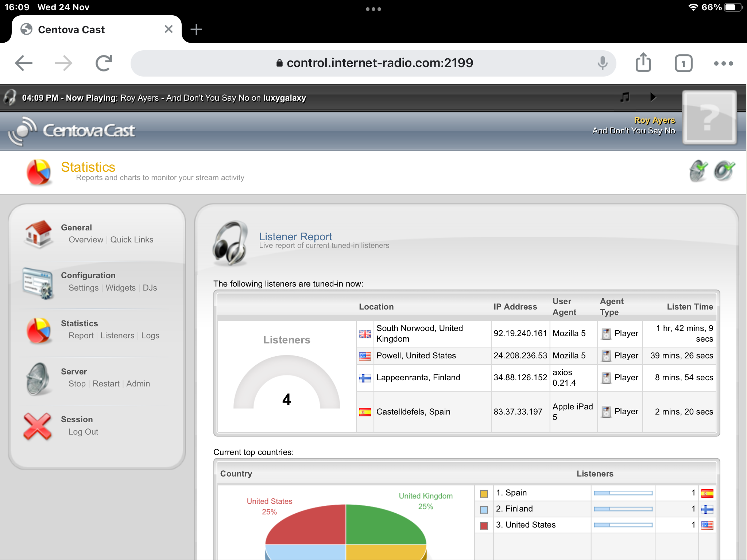Open Widgets under Configuration

pos(120,288)
